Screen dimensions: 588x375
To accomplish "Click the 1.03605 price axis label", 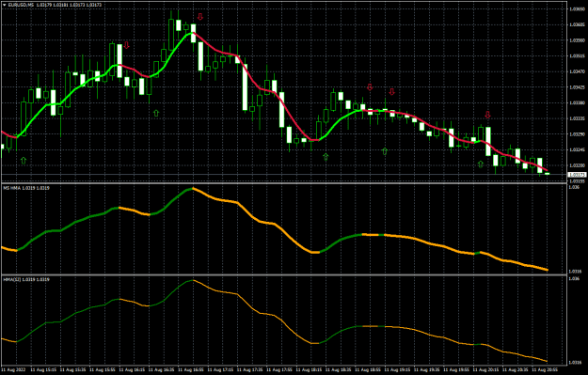I will 577,24.
